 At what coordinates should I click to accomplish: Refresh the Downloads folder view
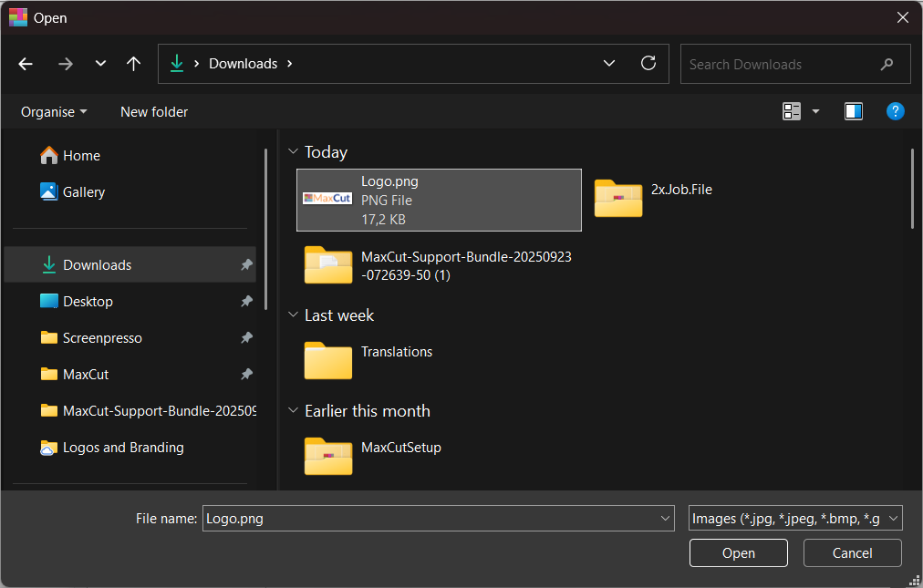648,63
